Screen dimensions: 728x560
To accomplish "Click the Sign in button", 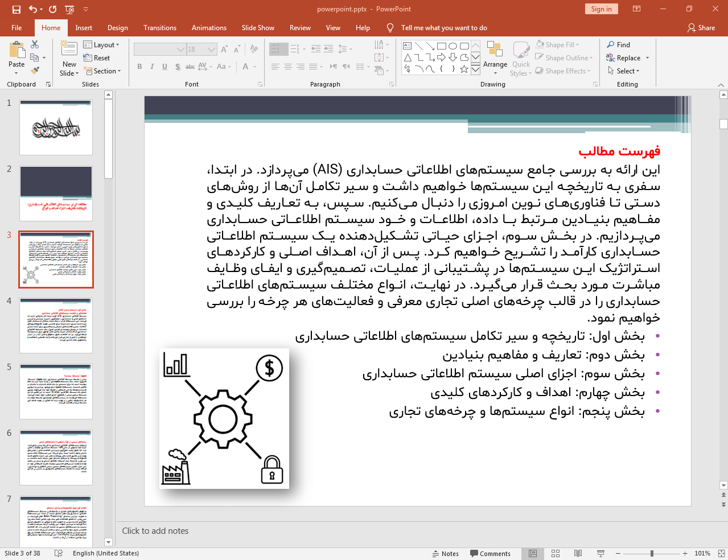I will coord(601,9).
